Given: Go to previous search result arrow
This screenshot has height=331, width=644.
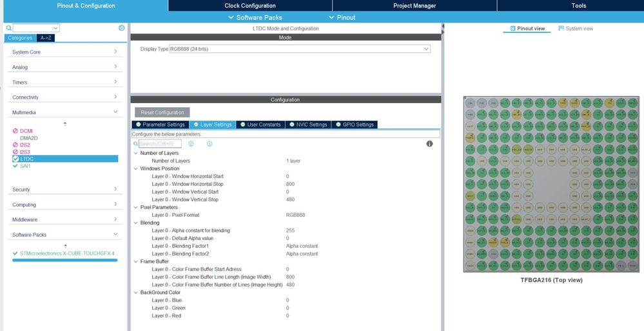Looking at the screenshot, I should tap(191, 143).
